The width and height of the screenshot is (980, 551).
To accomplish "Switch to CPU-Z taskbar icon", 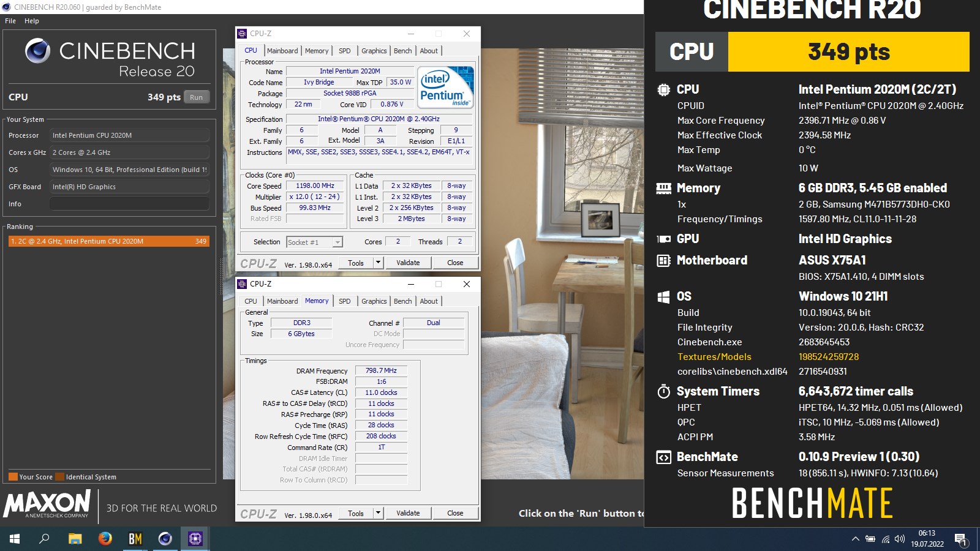I will pyautogui.click(x=195, y=539).
